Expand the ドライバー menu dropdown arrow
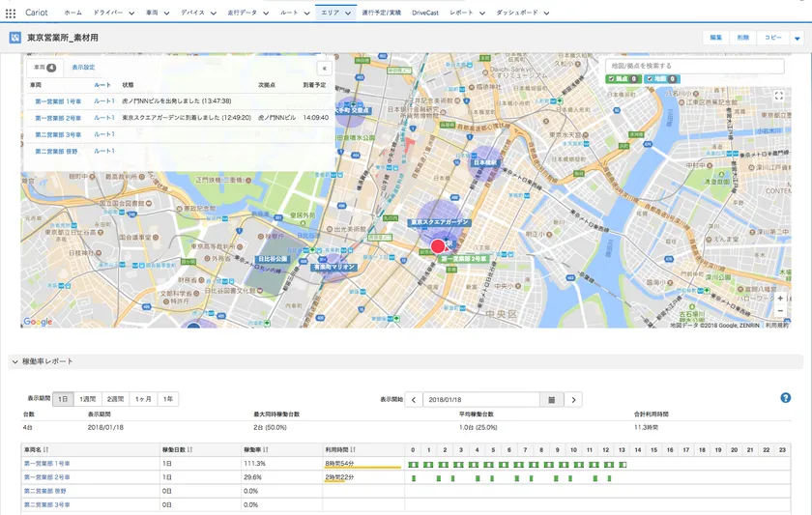The height and width of the screenshot is (515, 812). (x=130, y=14)
